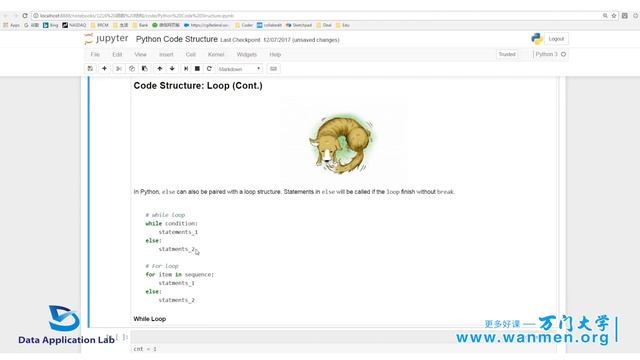Open the Bank bookmarks folder
640x360 pixels.
pos(140,25)
